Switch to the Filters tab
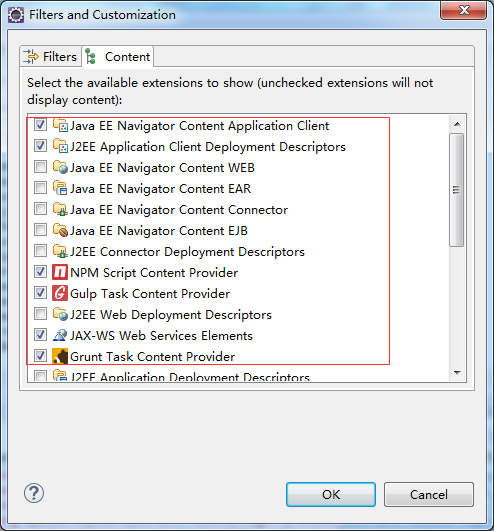Viewport: 494px width, 531px height. pos(50,57)
